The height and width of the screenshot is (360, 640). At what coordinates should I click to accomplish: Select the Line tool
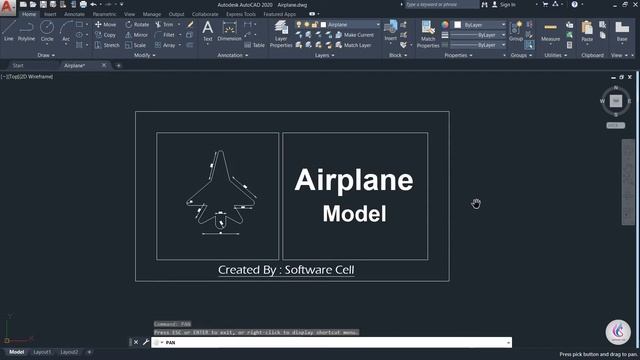(9, 31)
